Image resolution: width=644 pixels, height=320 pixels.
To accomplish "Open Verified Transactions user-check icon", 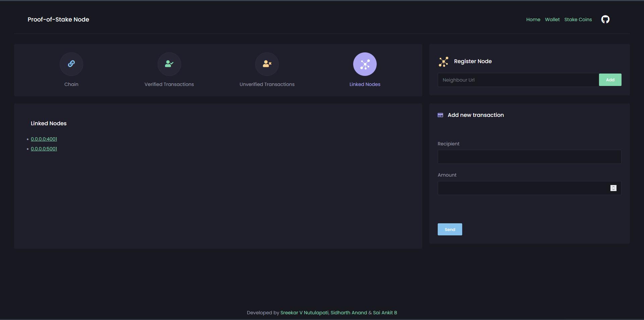I will [169, 64].
